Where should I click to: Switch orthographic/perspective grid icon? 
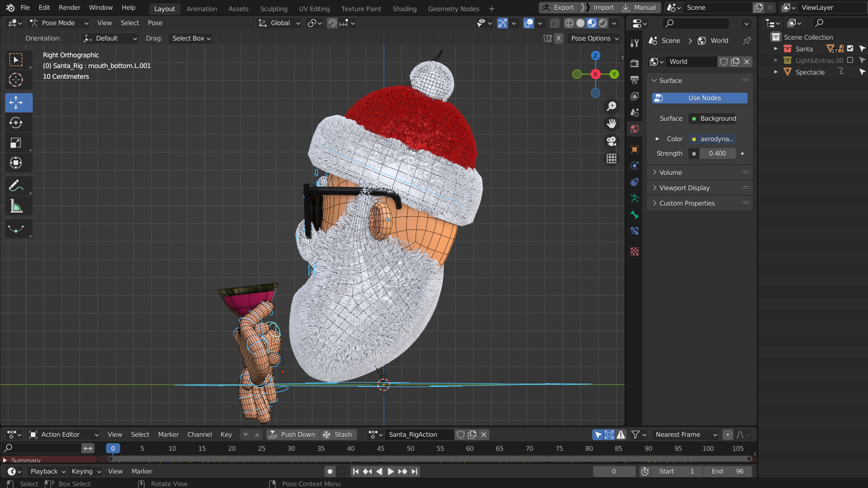tap(611, 158)
